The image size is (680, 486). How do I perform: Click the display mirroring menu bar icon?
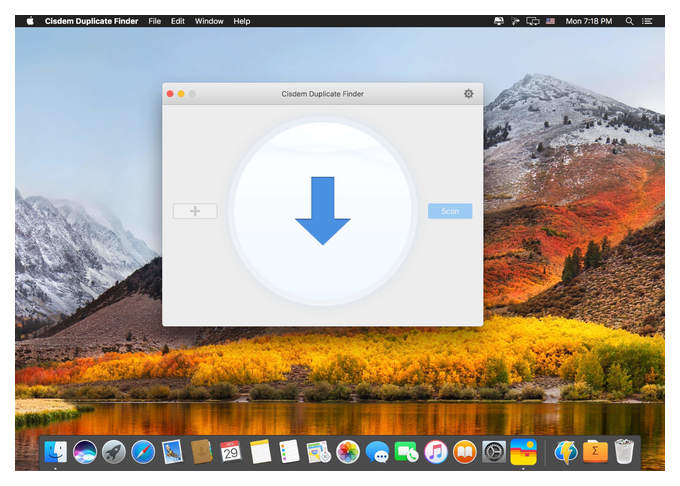533,21
